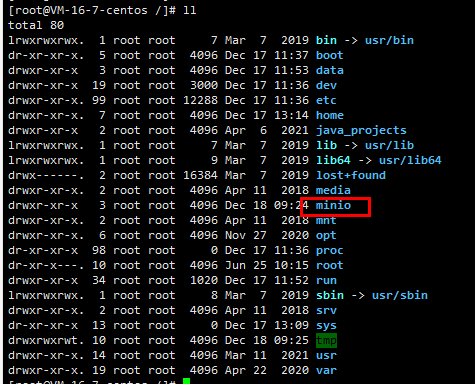Select the time '13:09' in sys row
The height and width of the screenshot is (384, 475).
pyautogui.click(x=291, y=325)
